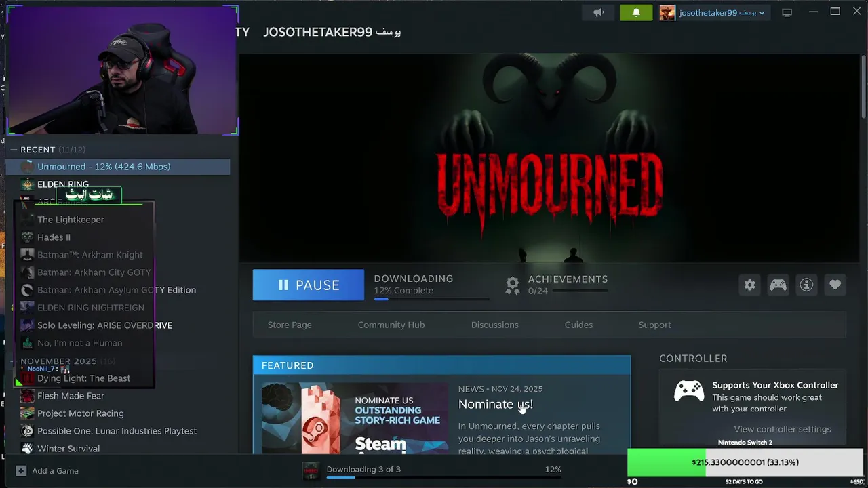Click the Achievements trophy gear icon

513,285
